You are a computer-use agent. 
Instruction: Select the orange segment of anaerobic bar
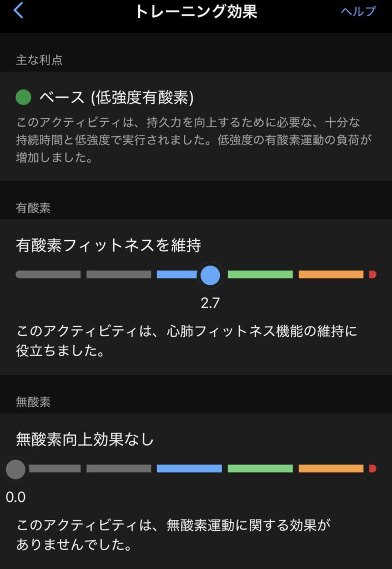[x=331, y=469]
